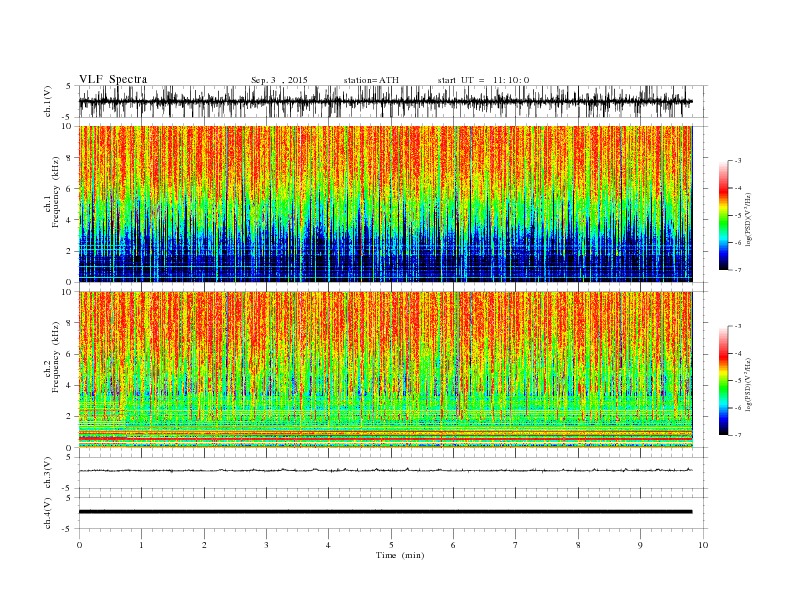Image resolution: width=792 pixels, height=612 pixels.
Task: Click the "6" kHz tick of ch.1 spectrogram
Action: click(69, 189)
